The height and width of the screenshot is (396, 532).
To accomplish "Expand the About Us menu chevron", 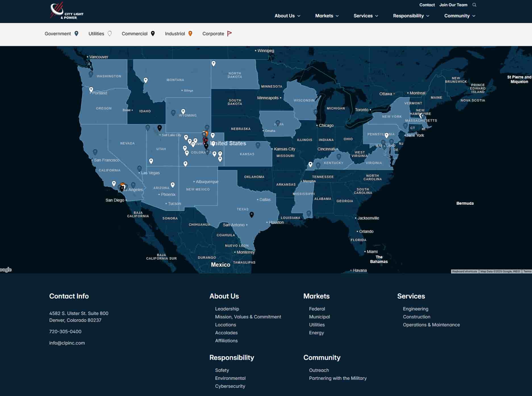I will click(x=299, y=16).
